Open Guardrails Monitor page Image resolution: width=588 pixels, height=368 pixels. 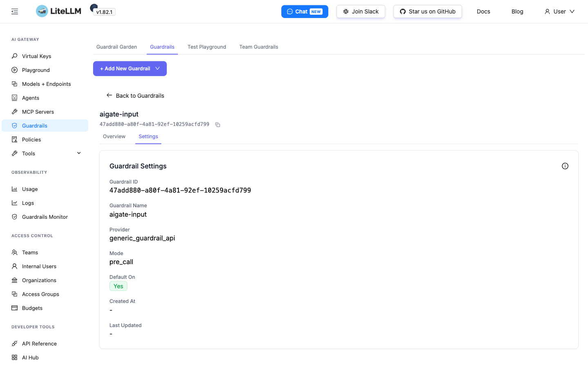tap(45, 217)
